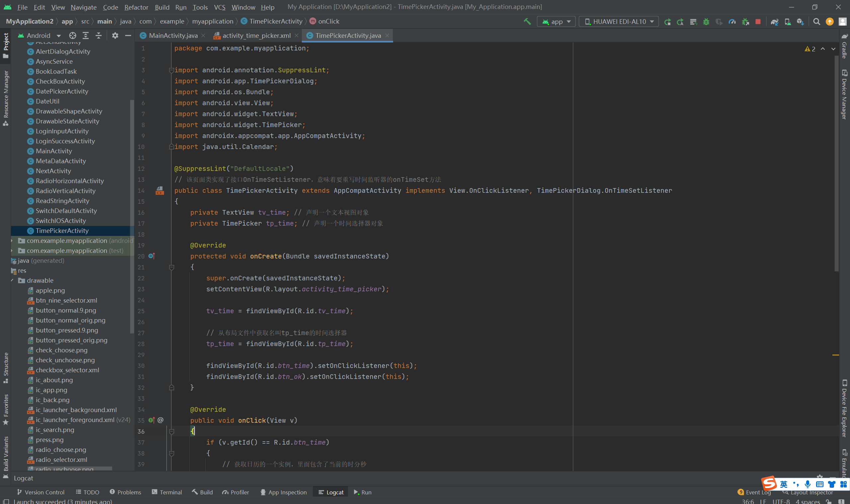Click the Debug app bug icon
Image resolution: width=850 pixels, height=504 pixels.
click(x=706, y=21)
